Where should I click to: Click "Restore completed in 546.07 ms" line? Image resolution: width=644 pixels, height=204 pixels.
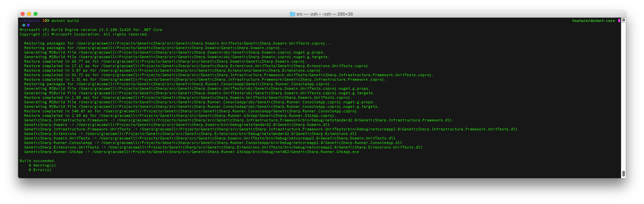point(192,111)
